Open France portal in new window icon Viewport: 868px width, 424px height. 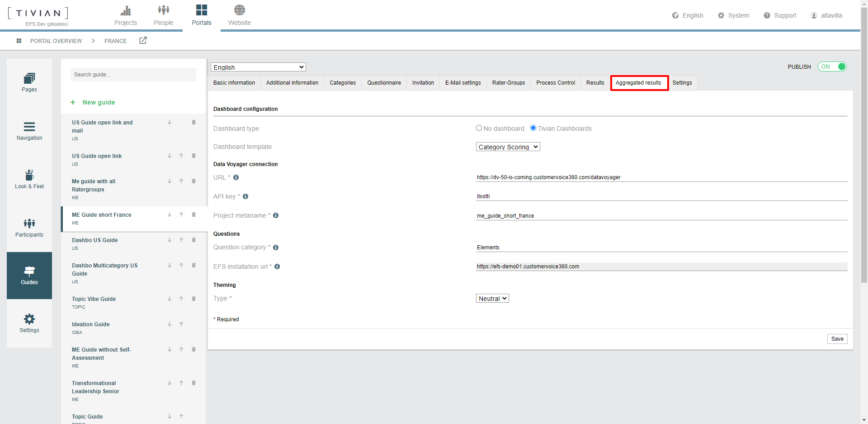pyautogui.click(x=143, y=40)
